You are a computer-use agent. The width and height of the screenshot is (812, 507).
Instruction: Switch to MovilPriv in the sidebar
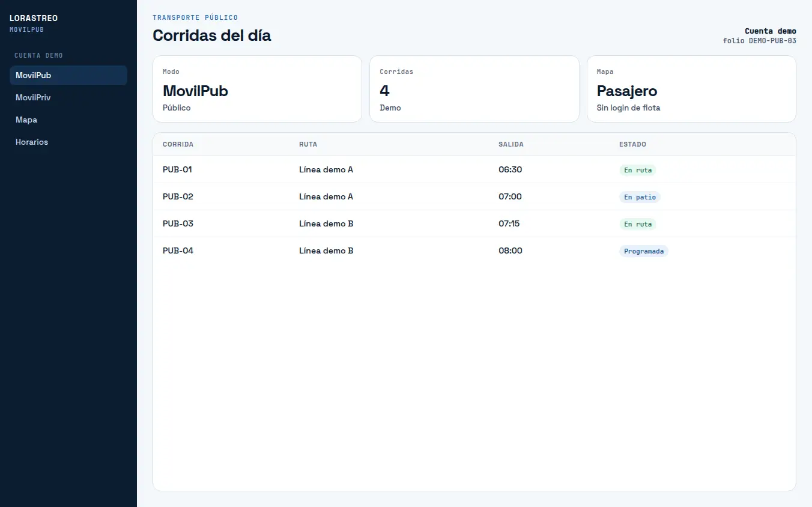click(68, 97)
